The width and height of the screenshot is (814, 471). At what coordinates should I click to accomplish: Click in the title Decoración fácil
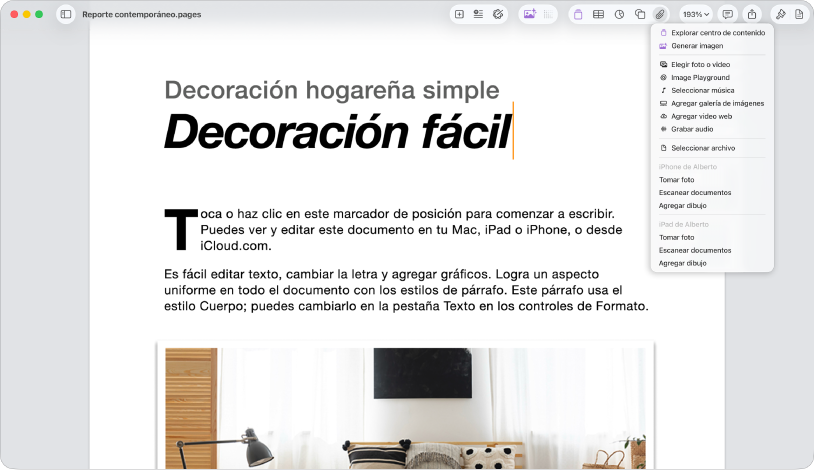[x=338, y=131]
